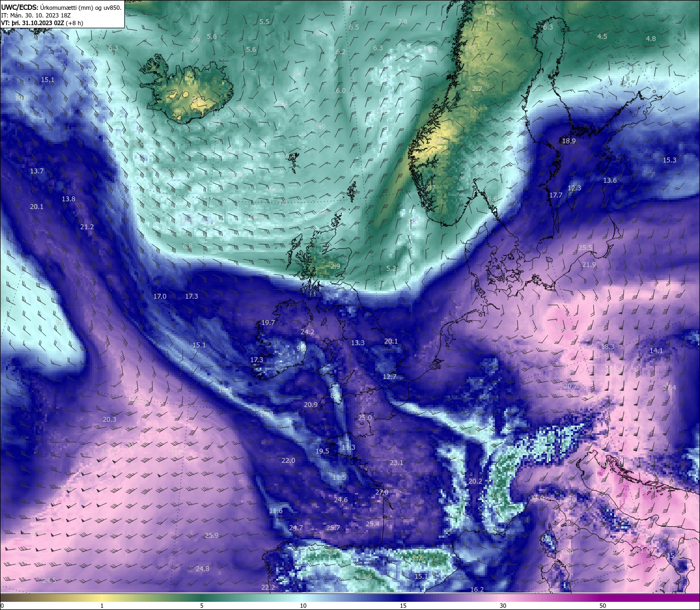This screenshot has width=700, height=610.
Task: Select the 24.8 value label
Action: point(202,568)
